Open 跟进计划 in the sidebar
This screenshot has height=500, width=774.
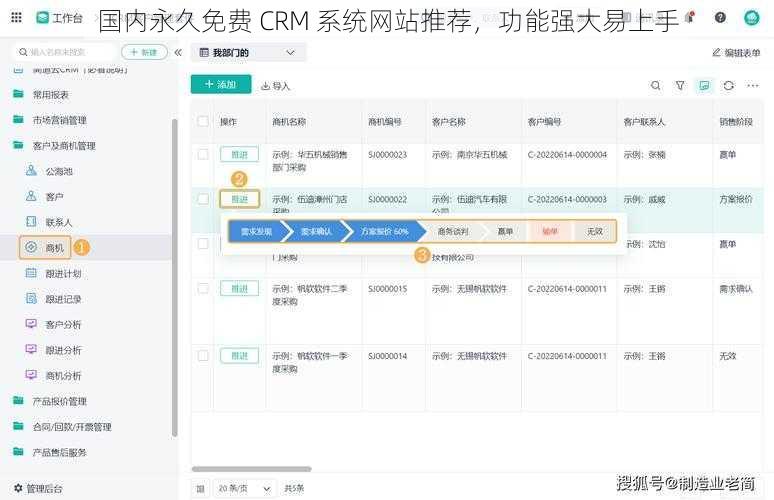coord(63,273)
